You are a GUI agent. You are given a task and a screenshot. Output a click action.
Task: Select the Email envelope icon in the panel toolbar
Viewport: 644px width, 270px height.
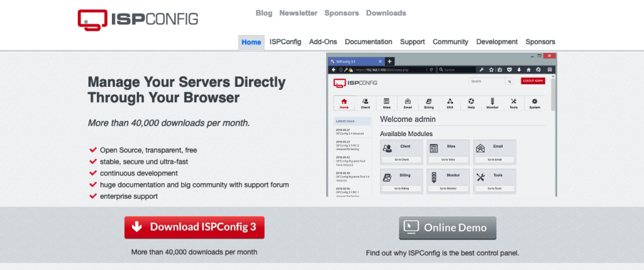pos(408,103)
